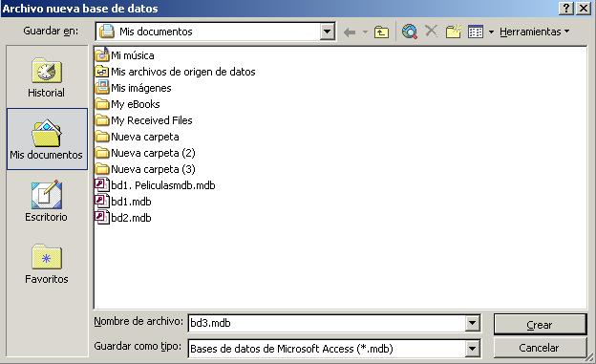
Task: Select Mis documentos in the places bar
Action: [x=47, y=139]
